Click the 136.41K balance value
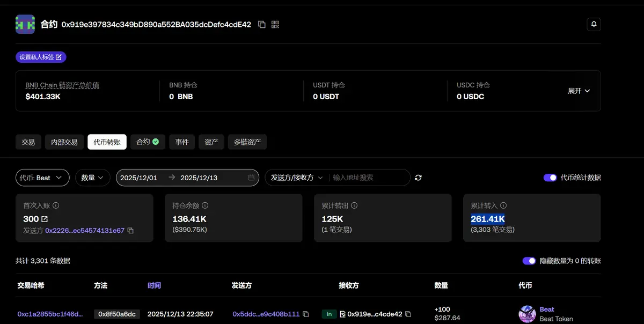Image resolution: width=644 pixels, height=324 pixels. (x=189, y=219)
